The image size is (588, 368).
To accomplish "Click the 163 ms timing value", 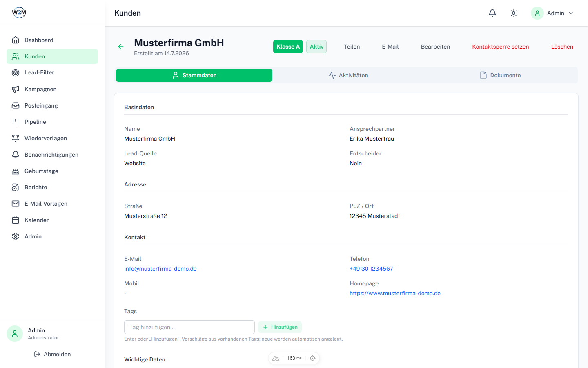I will [294, 358].
